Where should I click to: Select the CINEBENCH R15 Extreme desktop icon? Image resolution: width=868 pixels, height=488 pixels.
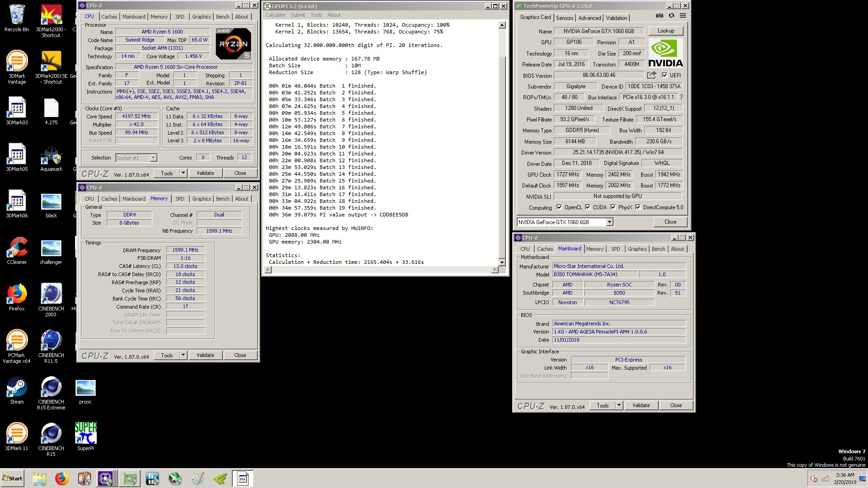51,394
